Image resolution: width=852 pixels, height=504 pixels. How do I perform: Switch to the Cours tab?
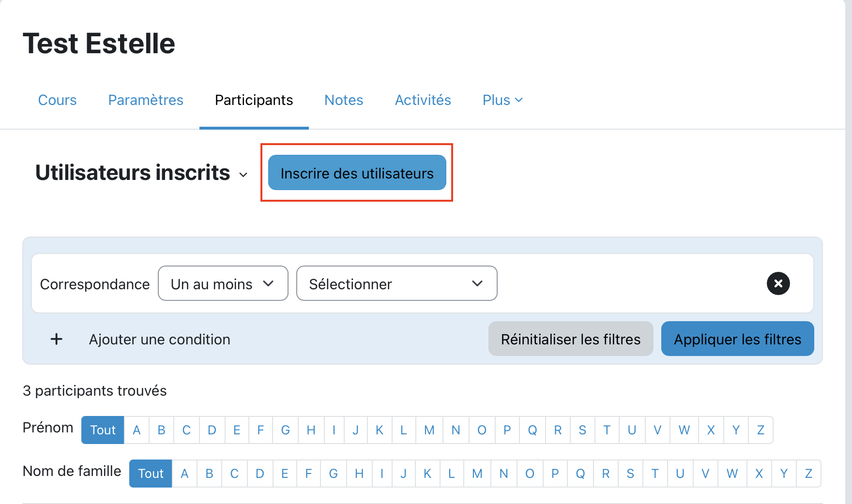pyautogui.click(x=57, y=100)
